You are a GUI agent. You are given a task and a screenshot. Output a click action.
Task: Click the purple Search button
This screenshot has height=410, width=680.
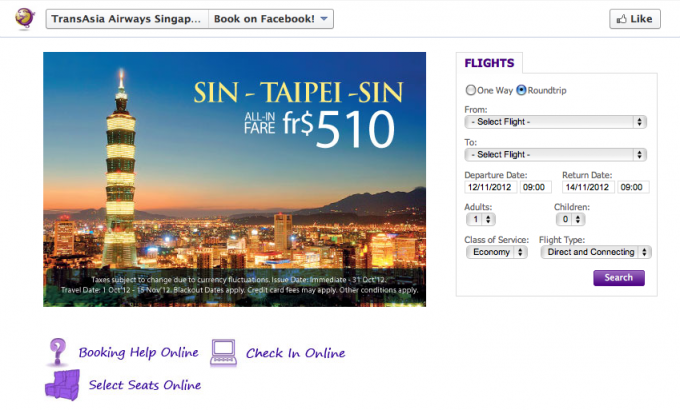point(619,278)
